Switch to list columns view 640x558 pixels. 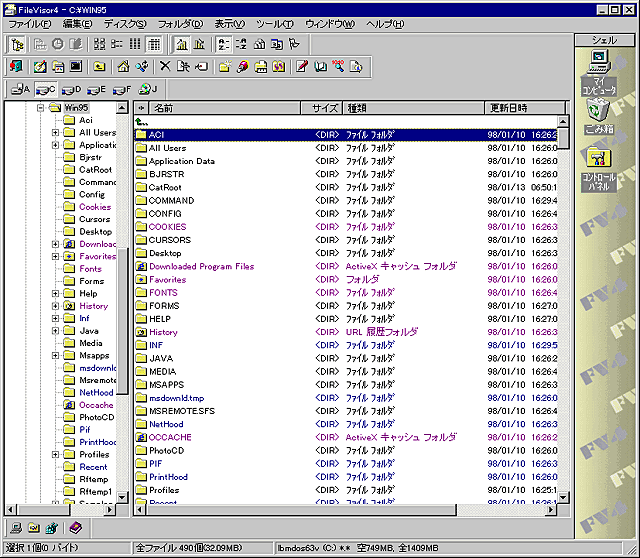point(135,44)
